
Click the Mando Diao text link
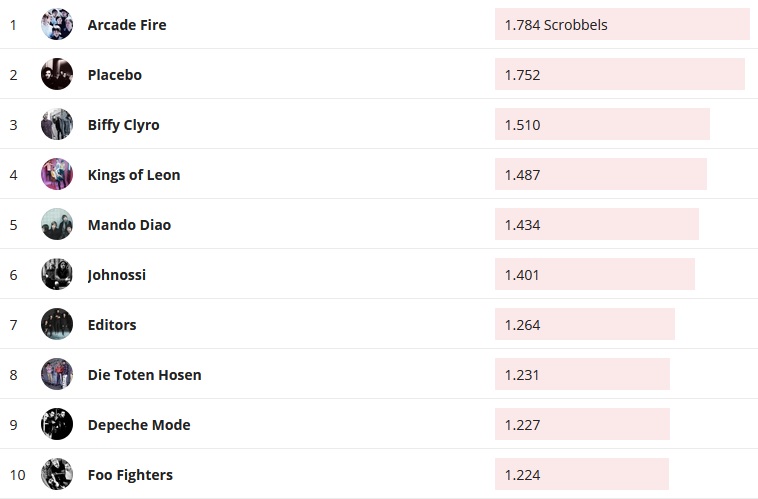[x=129, y=225]
